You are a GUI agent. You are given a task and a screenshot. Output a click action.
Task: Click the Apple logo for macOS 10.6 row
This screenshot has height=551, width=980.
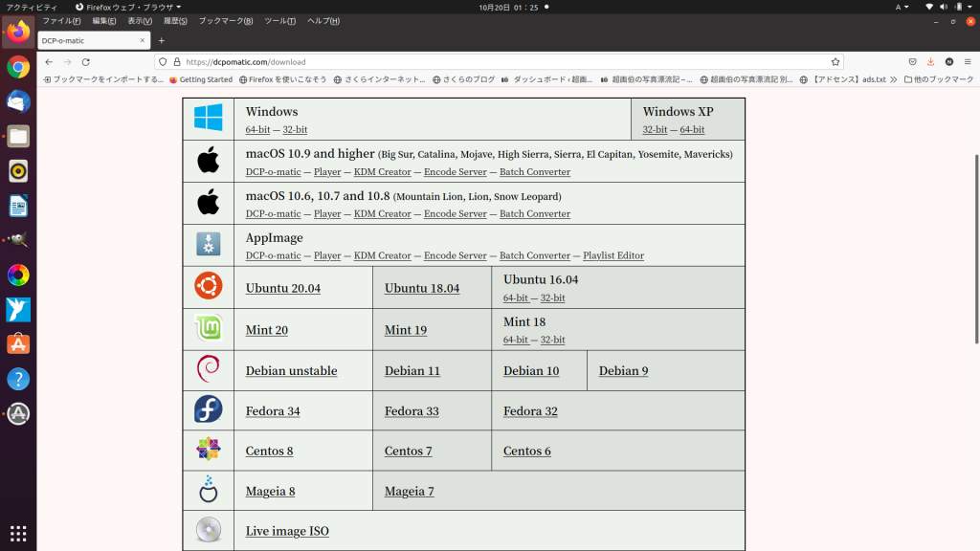[208, 202]
